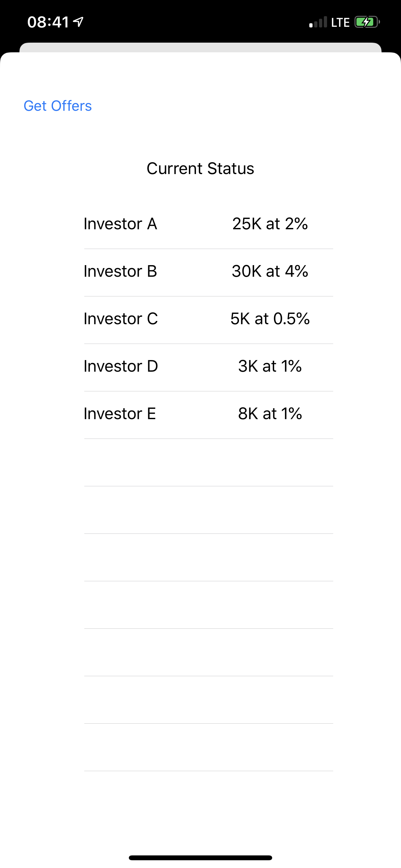Tap the Current Status heading

[200, 169]
